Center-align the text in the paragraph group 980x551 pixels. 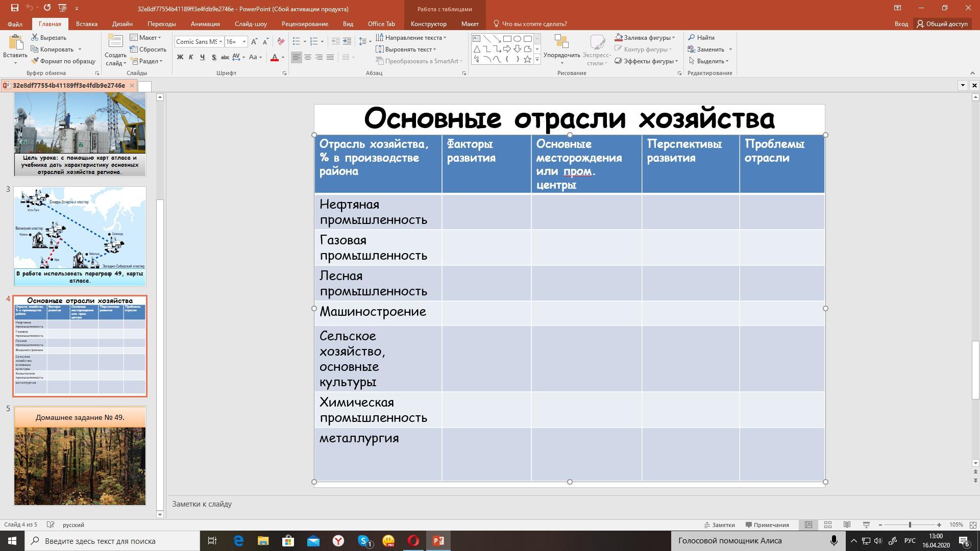pos(308,57)
